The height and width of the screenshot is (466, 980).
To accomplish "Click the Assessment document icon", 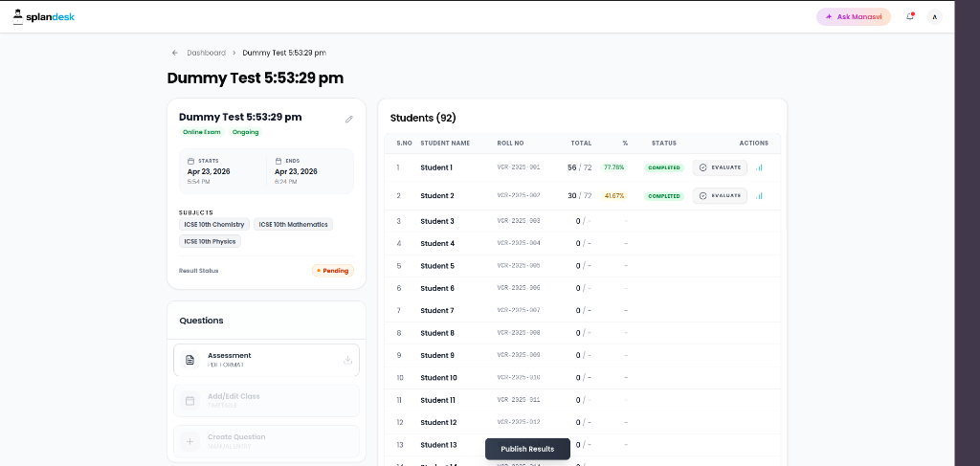I will pyautogui.click(x=190, y=360).
